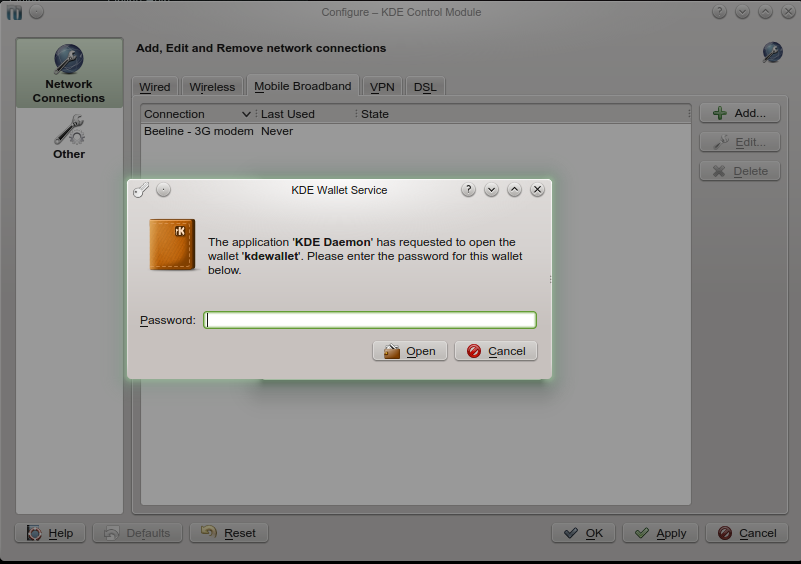Click the help icon in the Configure window title bar
Viewport: 801px width, 564px height.
tap(719, 12)
